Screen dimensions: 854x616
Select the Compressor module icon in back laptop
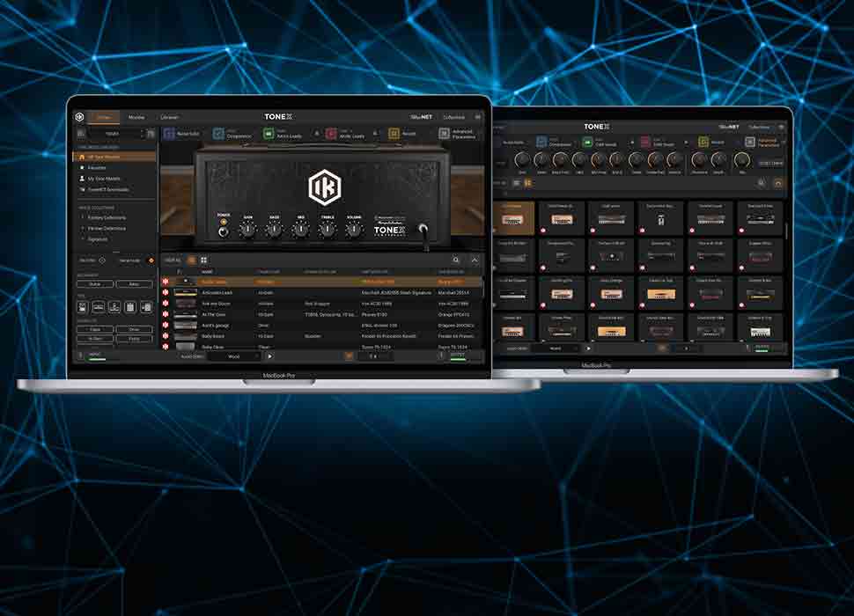point(541,142)
